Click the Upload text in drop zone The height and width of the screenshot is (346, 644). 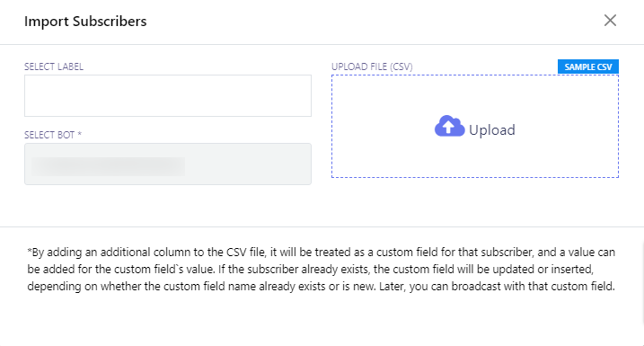coord(491,129)
